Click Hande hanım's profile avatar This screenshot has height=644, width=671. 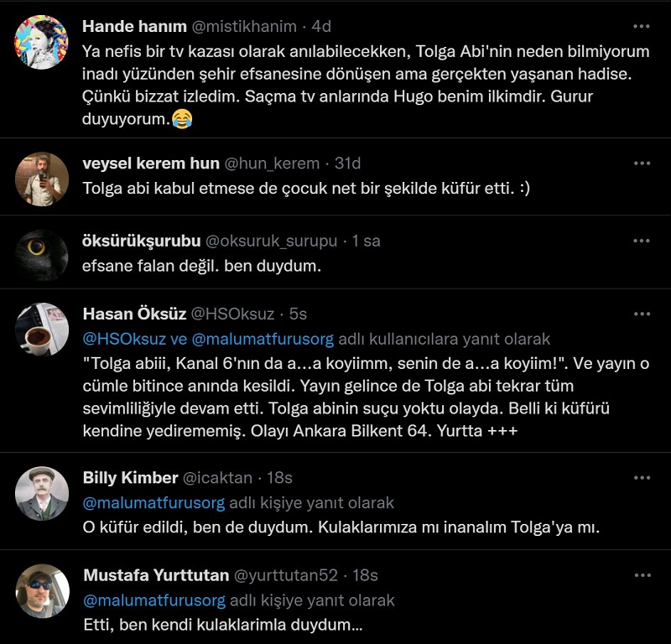tap(42, 42)
